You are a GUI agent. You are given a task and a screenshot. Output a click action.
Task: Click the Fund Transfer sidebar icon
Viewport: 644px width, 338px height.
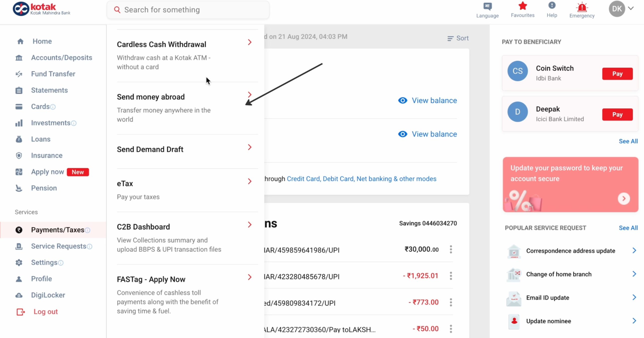coord(20,73)
